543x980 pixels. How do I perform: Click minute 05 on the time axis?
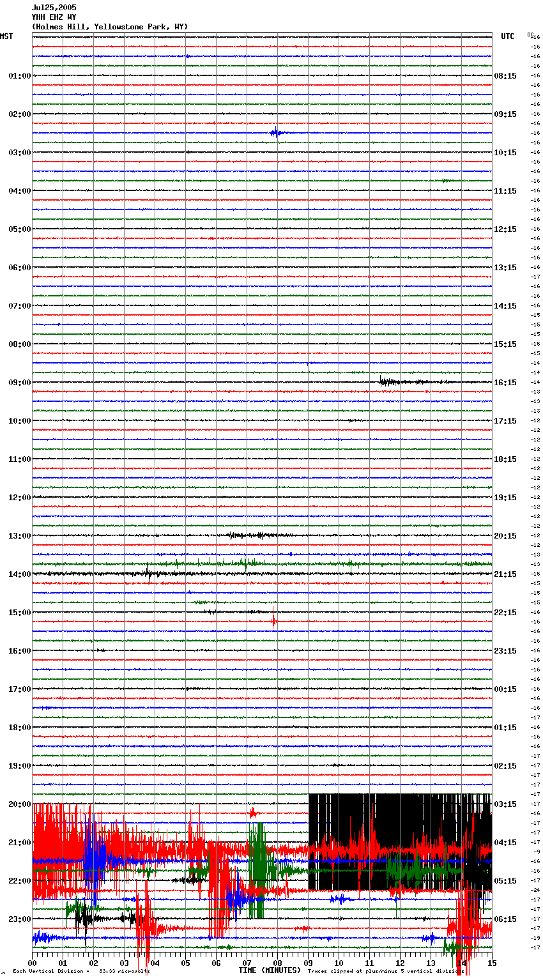coord(185,963)
